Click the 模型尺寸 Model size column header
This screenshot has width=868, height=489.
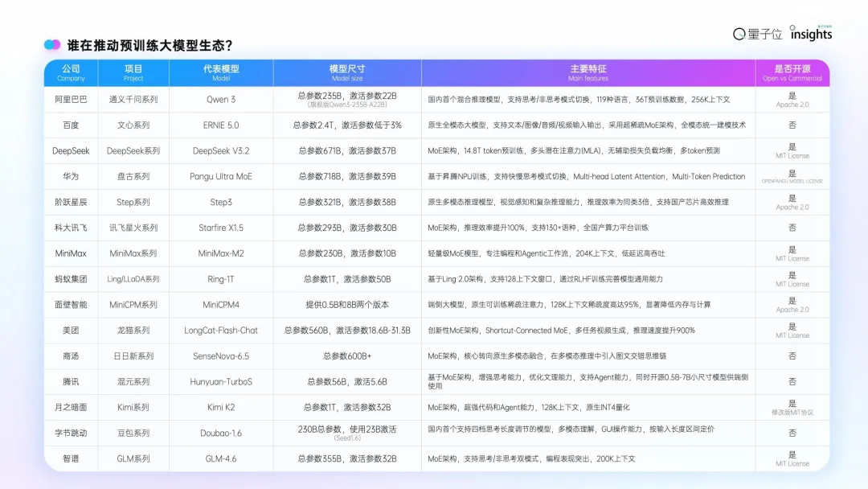(347, 72)
